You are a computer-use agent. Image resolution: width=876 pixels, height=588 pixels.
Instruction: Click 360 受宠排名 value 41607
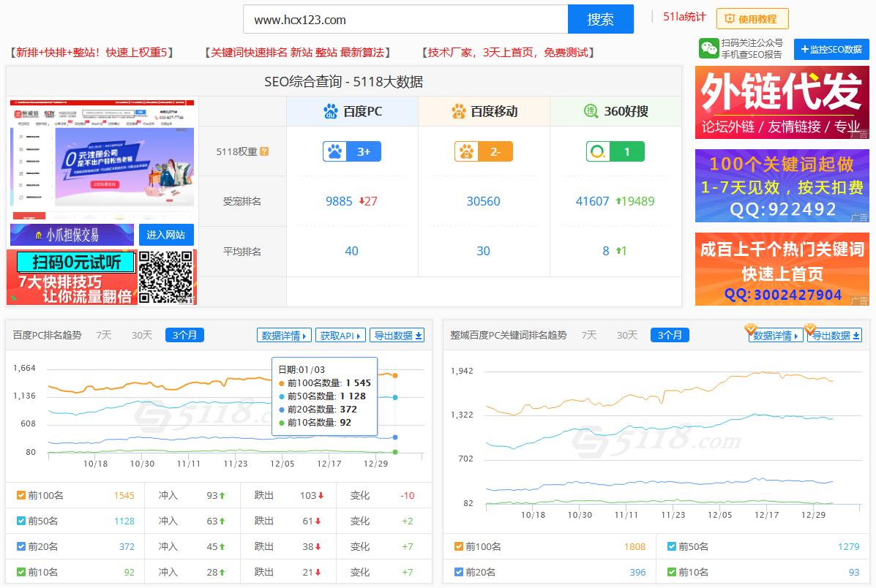coord(592,201)
